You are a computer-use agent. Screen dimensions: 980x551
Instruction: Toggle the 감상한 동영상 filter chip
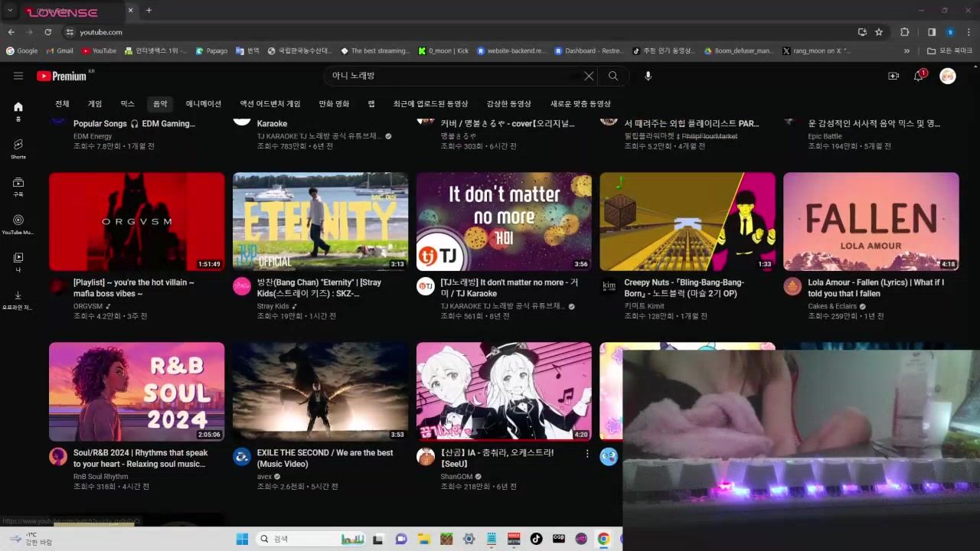[x=508, y=104]
